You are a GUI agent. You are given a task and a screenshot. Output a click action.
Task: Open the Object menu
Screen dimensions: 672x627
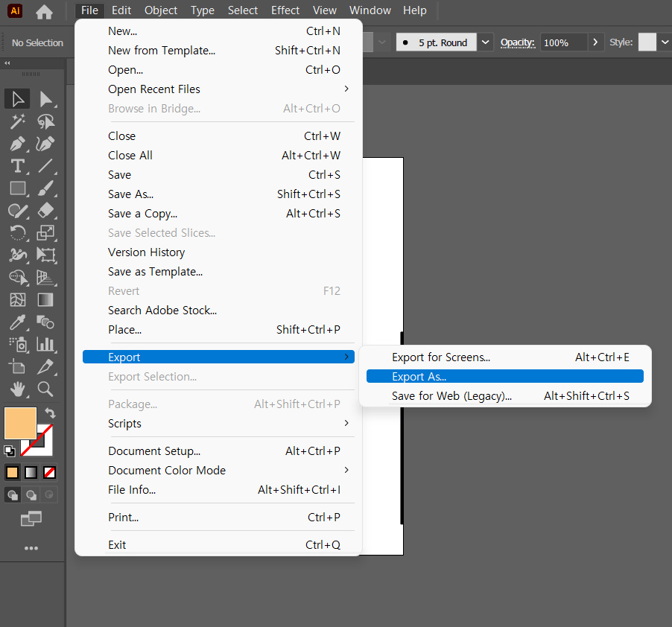161,10
